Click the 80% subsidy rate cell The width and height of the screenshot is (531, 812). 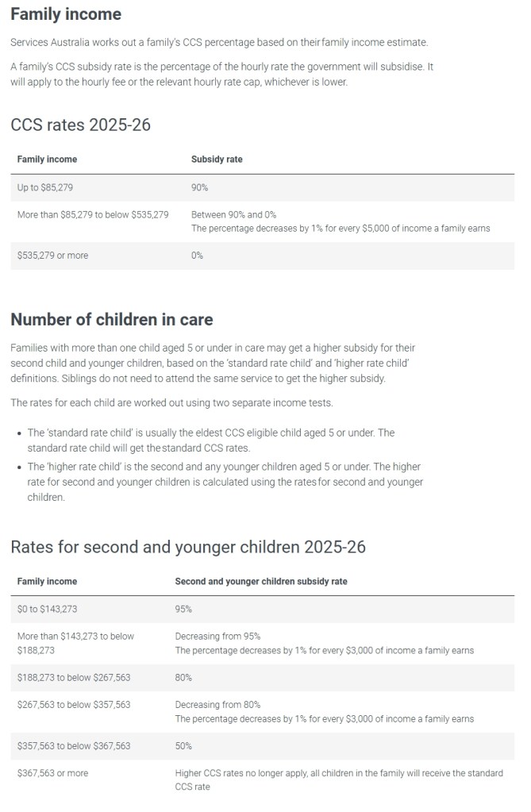pyautogui.click(x=183, y=677)
